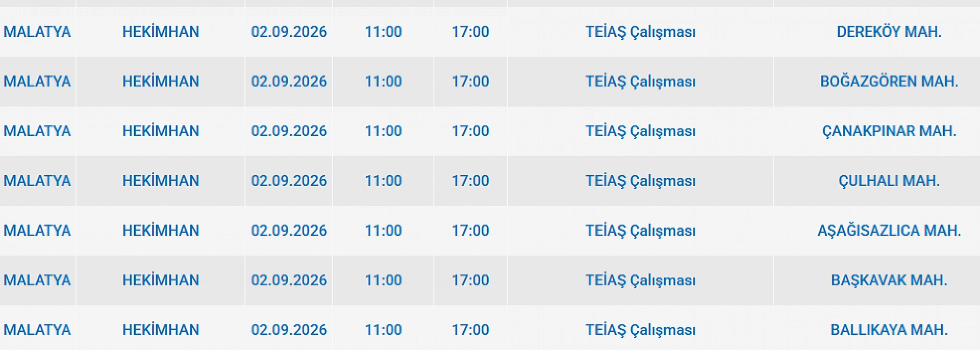Click end time 17:00 in BOĞAZGÖREN row
The height and width of the screenshot is (350, 980).
[x=470, y=82]
